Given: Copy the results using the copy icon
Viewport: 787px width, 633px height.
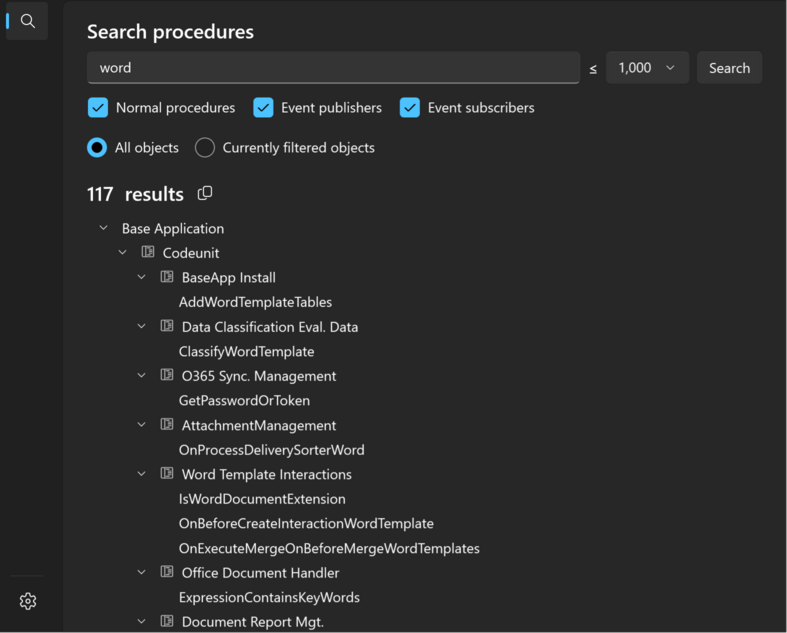Looking at the screenshot, I should click(x=205, y=193).
